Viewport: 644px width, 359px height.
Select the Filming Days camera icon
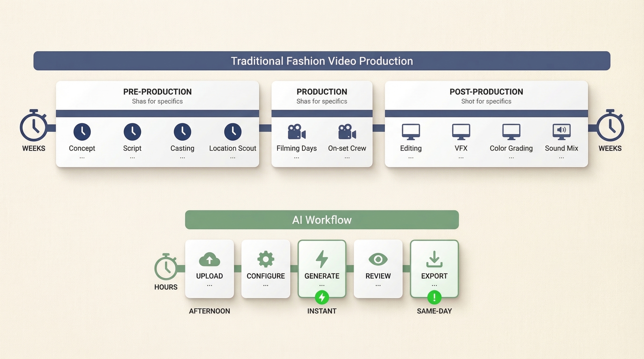(x=297, y=132)
